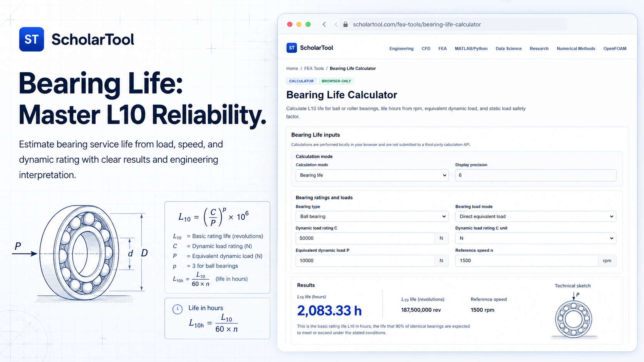This screenshot has height=362, width=644.
Task: Click the Display precision input field
Action: tap(536, 175)
